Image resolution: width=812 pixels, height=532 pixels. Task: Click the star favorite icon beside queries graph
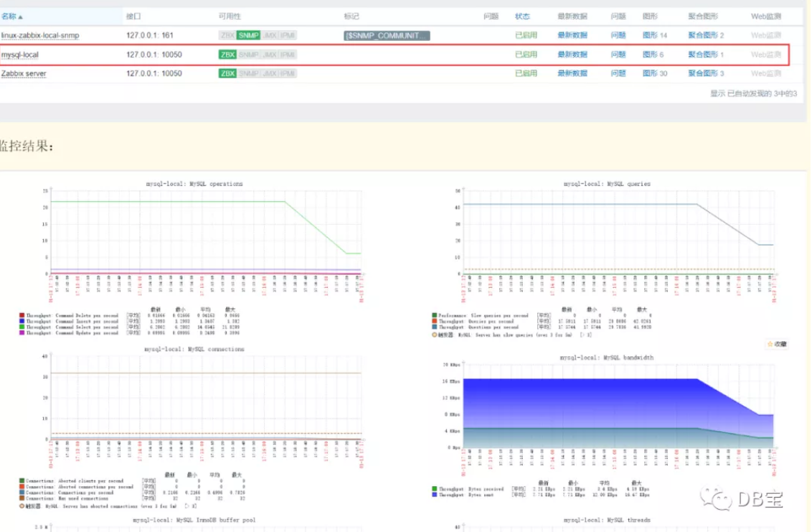point(777,345)
